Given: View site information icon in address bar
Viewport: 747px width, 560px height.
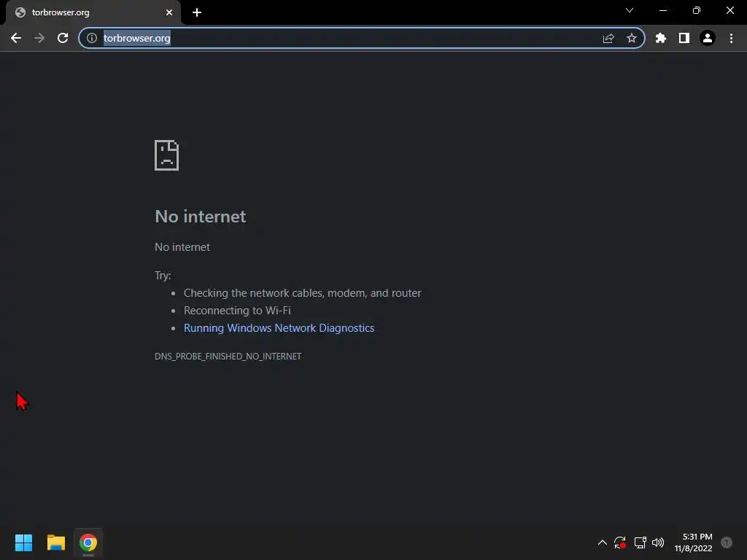Looking at the screenshot, I should click(92, 38).
